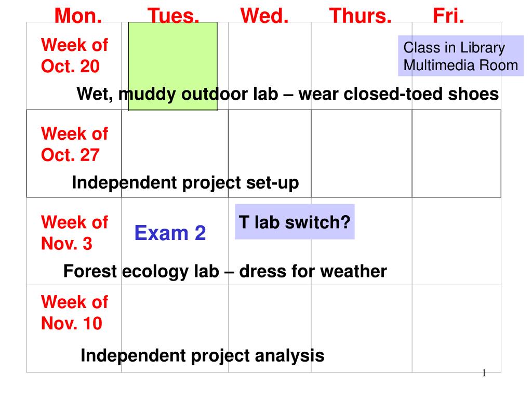Select the Week of Nov. 10 label
Screen dimensions: 532x399
pyautogui.click(x=74, y=312)
